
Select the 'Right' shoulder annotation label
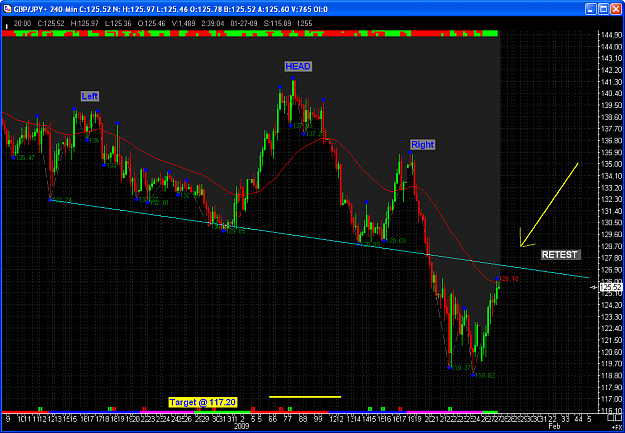click(423, 145)
